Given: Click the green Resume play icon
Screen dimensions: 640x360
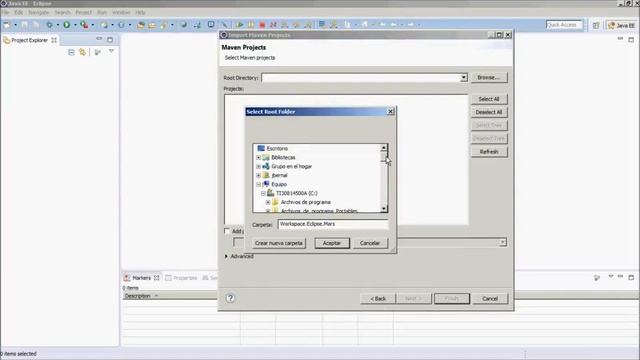Looking at the screenshot, I should [240, 25].
